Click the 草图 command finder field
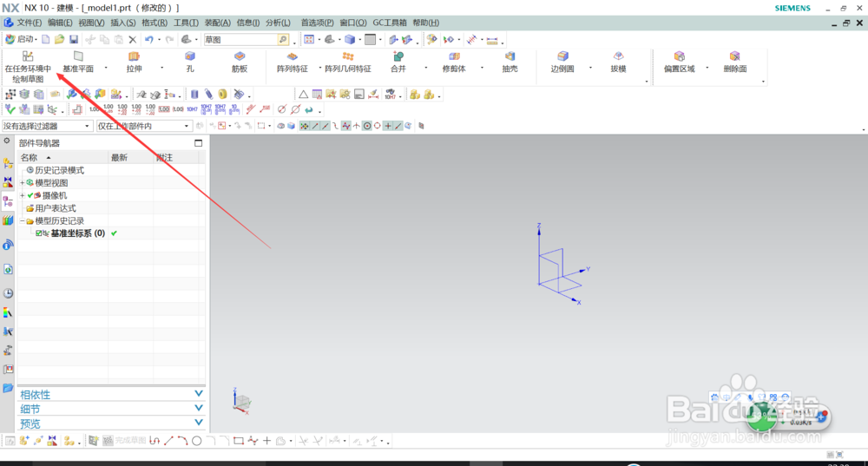868x466 pixels. coord(240,39)
